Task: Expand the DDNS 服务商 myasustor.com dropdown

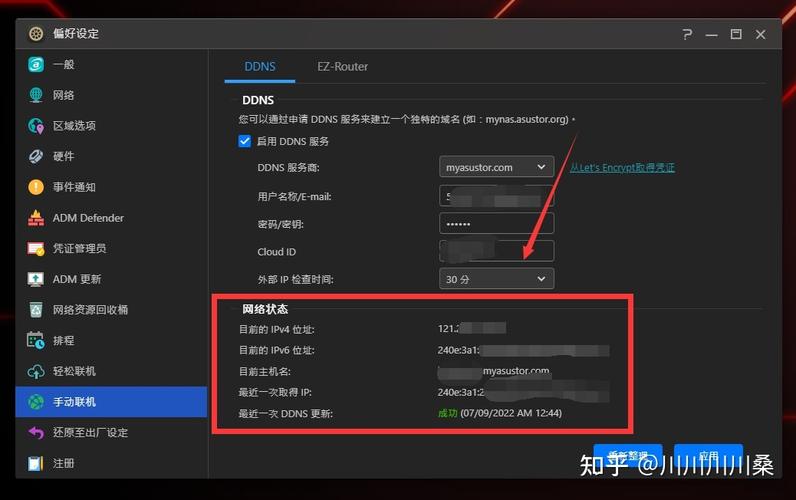Action: point(496,167)
